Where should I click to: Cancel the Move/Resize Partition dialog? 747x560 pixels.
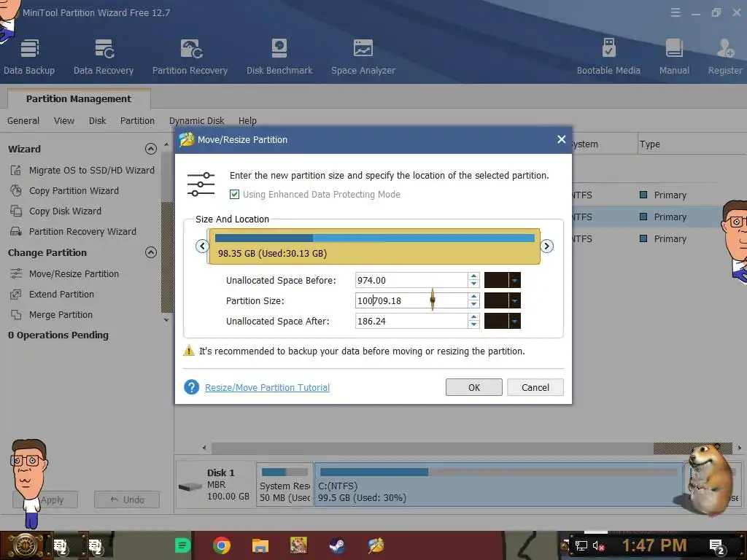(x=535, y=387)
